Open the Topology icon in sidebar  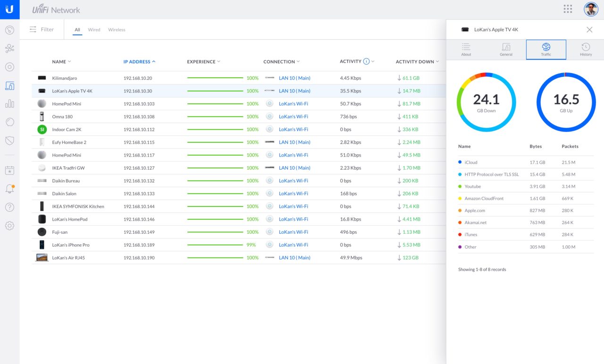click(x=9, y=49)
